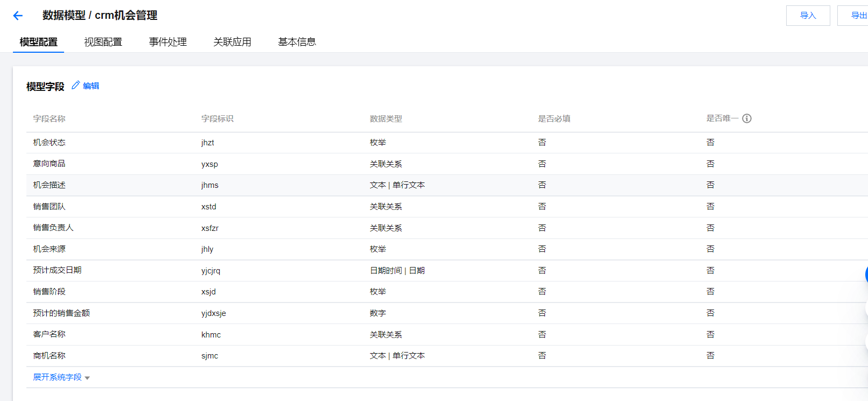Viewport: 868px width, 401px height.
Task: Switch to the 视图配置 tab
Action: 103,42
